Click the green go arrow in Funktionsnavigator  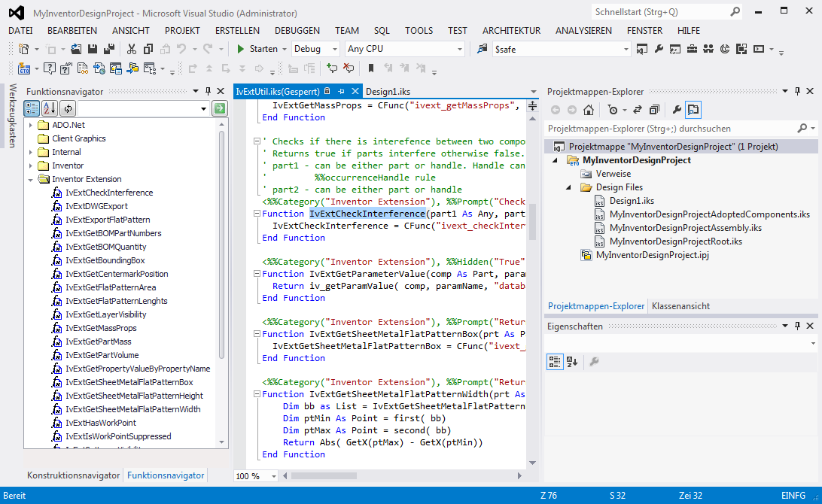219,109
